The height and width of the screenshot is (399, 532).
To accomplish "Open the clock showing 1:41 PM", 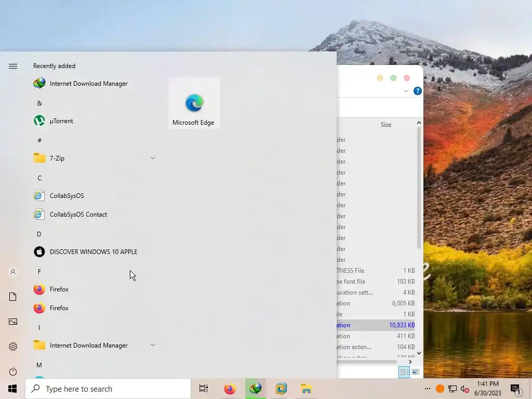I will pyautogui.click(x=487, y=389).
